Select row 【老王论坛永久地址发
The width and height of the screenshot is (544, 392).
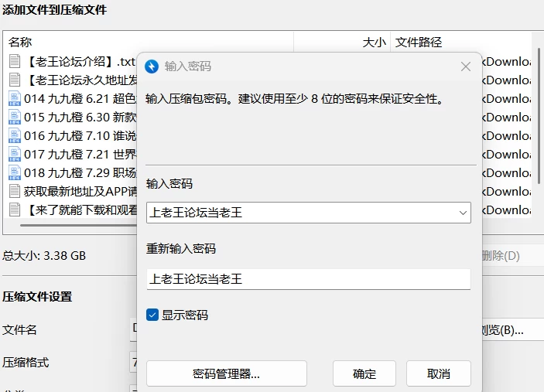pyautogui.click(x=72, y=80)
